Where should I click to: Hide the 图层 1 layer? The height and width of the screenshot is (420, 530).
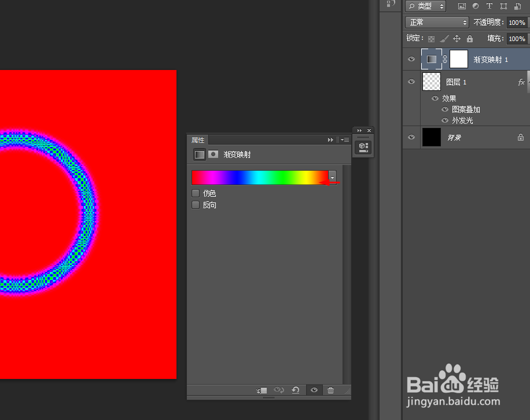tap(411, 82)
